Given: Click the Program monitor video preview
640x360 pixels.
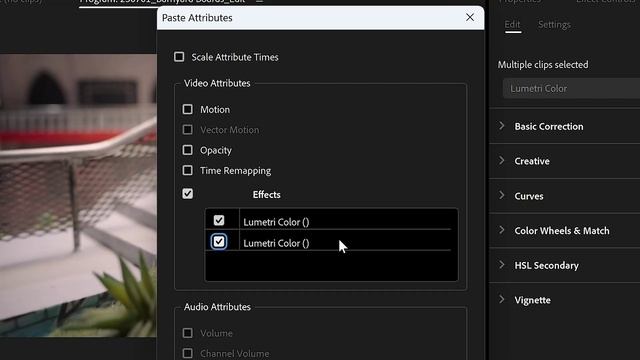Looking at the screenshot, I should 78,196.
